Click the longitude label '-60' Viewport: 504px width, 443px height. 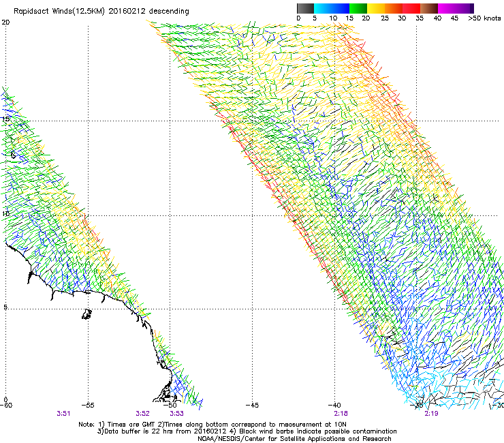coord(6,406)
